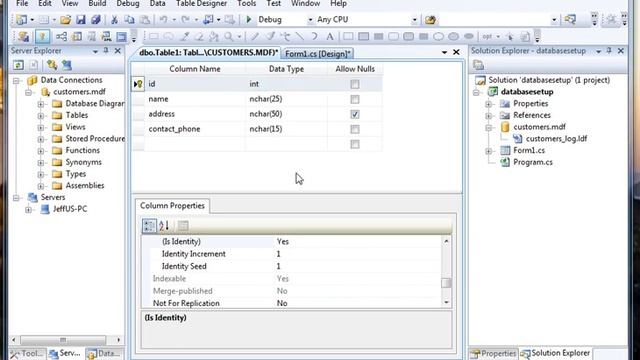The width and height of the screenshot is (640, 360).
Task: Toggle Allow Nulls for id column
Action: coord(355,84)
